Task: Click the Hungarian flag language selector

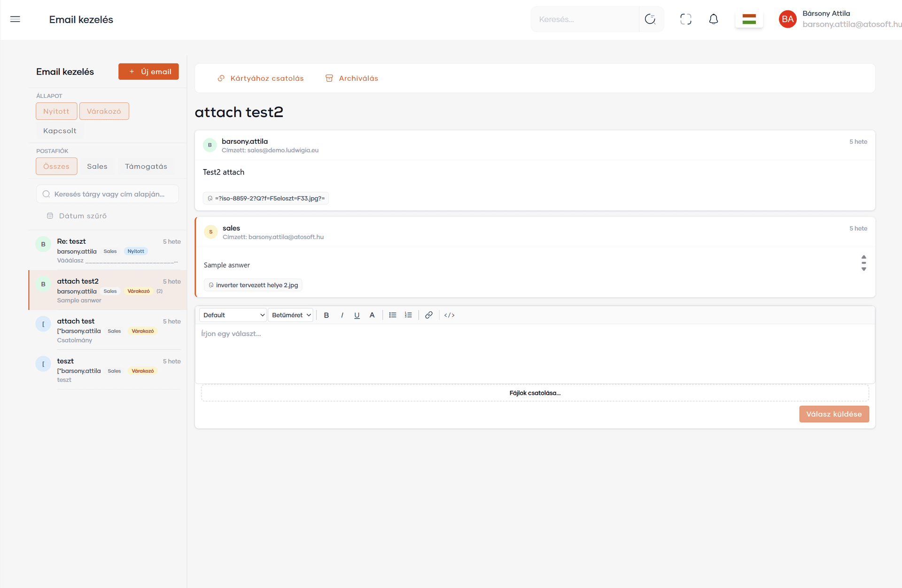Action: pyautogui.click(x=749, y=19)
